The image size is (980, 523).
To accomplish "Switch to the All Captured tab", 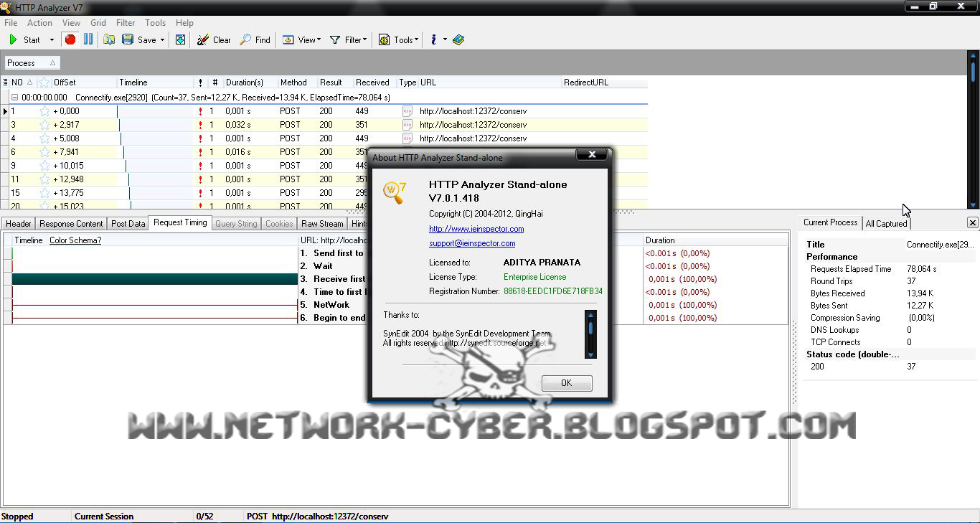I will 887,224.
